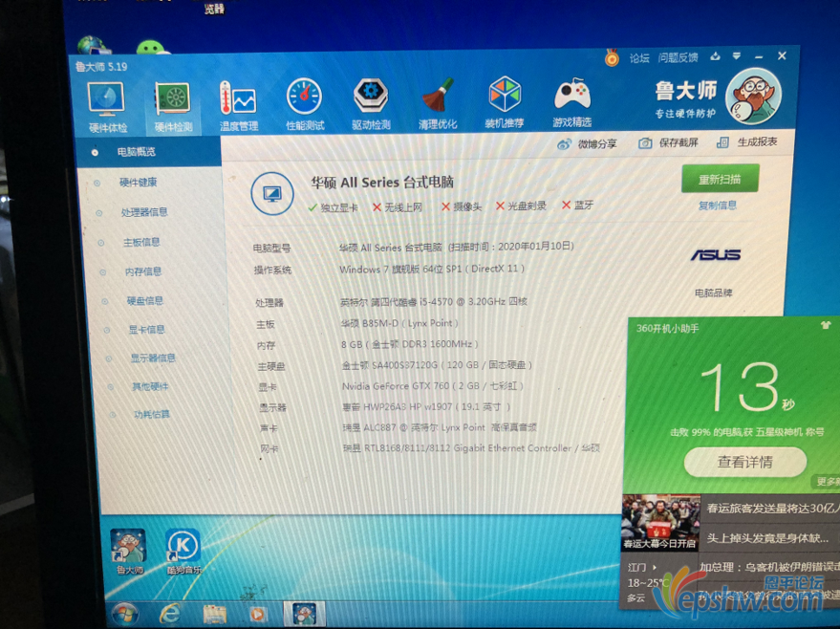Click 生成报表 to generate a report
Screen dimensions: 840x629
pos(746,142)
